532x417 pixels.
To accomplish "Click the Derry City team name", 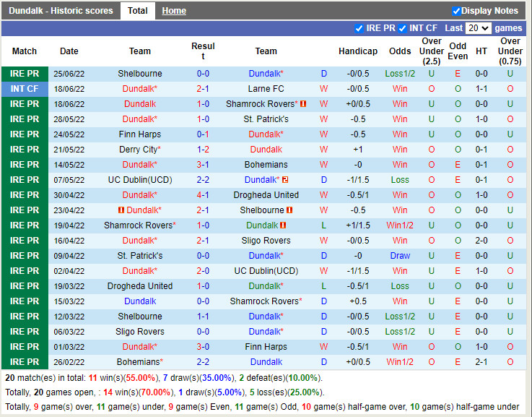I will coord(138,150).
